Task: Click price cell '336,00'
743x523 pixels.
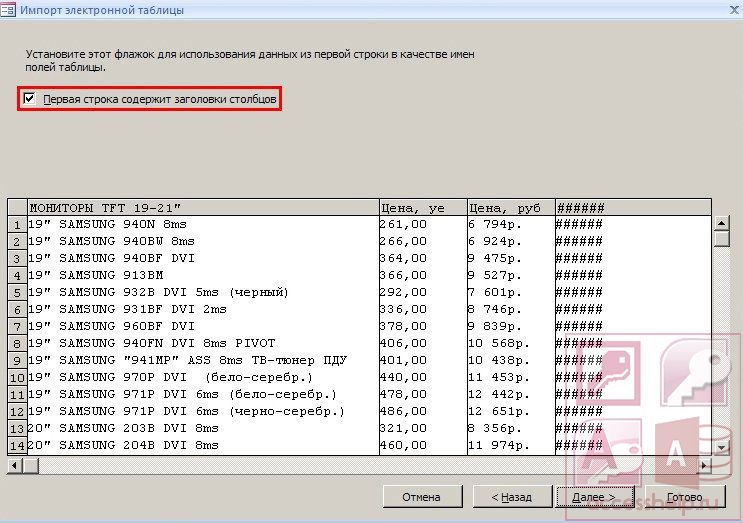Action: [423, 310]
